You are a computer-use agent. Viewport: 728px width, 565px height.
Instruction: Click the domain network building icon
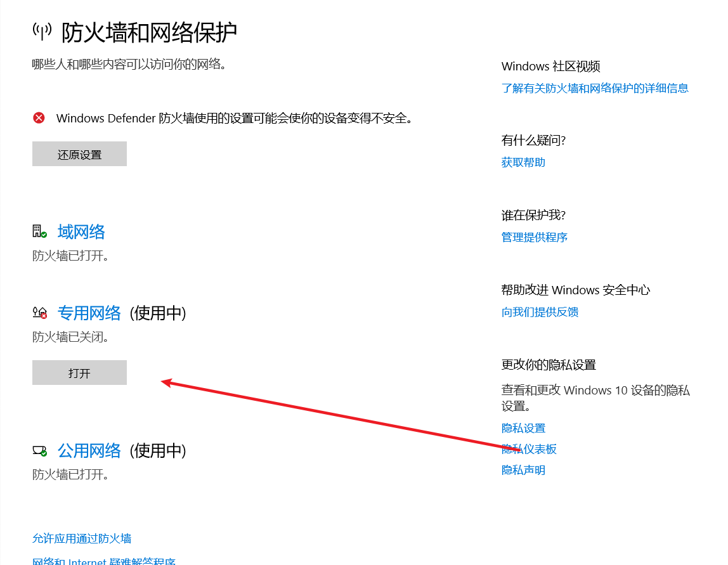click(39, 231)
